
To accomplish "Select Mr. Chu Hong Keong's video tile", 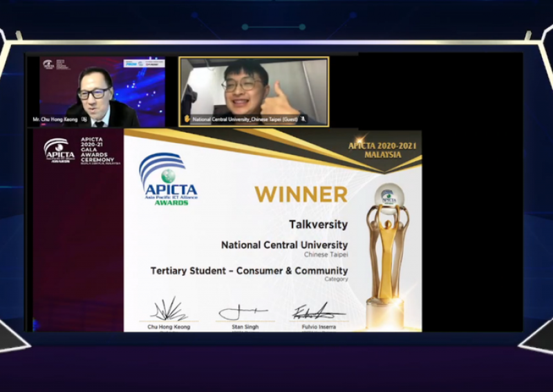I will coord(95,92).
